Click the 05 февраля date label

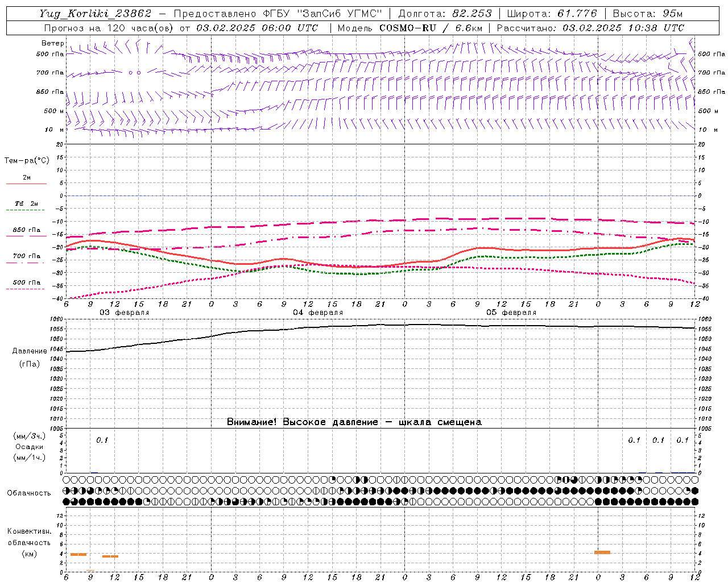coord(511,313)
